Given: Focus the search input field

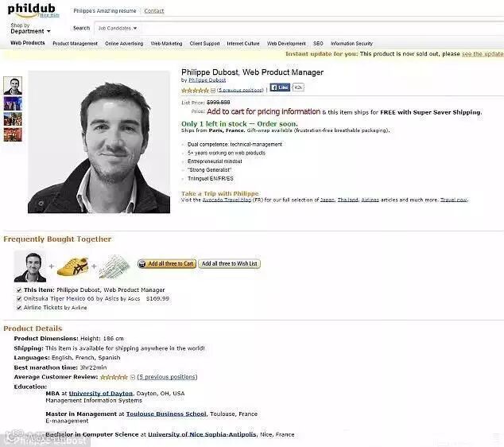Looking at the screenshot, I should click(321, 29).
